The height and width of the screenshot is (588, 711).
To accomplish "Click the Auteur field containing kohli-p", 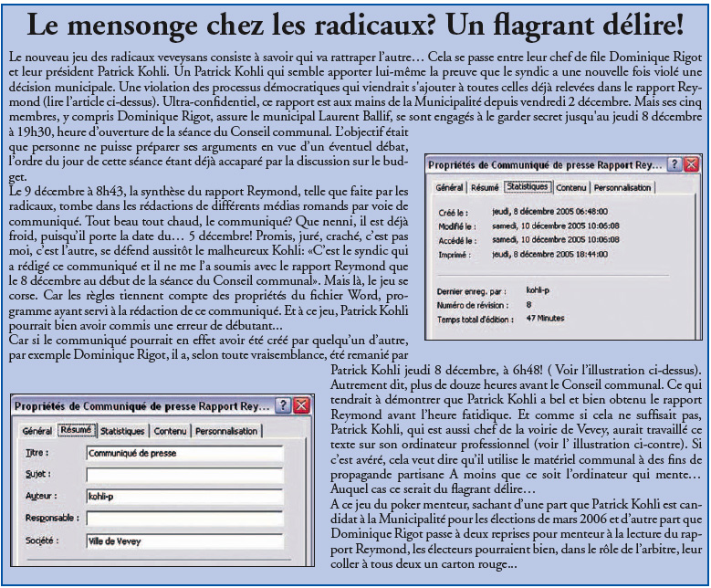I will coord(184,497).
